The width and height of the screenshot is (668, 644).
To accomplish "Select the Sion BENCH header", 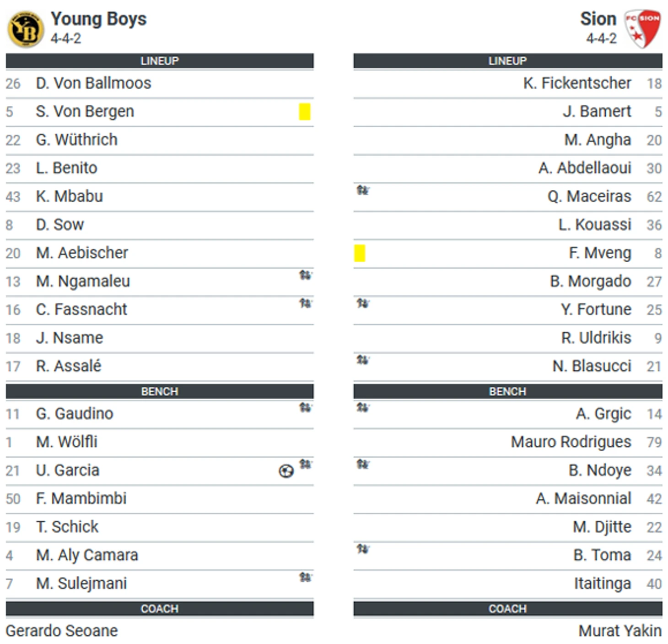I will (x=507, y=392).
